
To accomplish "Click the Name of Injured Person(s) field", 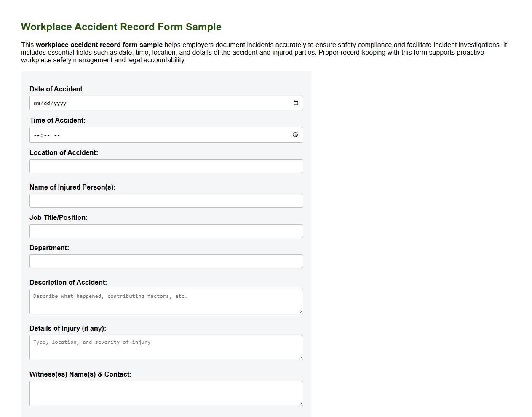I will coord(166,200).
